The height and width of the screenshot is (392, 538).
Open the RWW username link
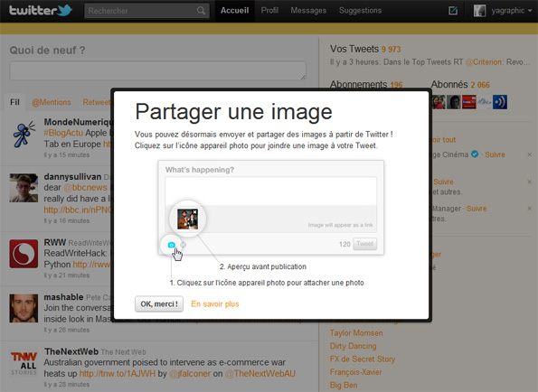tap(55, 243)
